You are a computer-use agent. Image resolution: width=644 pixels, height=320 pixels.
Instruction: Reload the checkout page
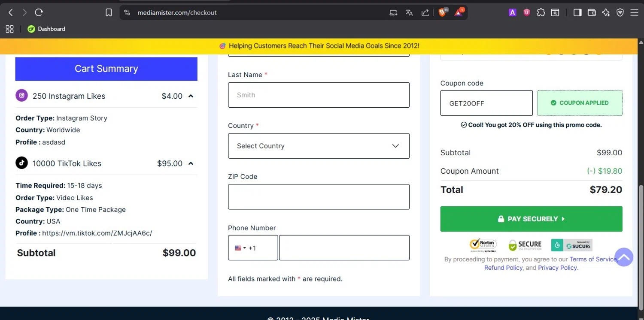coord(39,12)
